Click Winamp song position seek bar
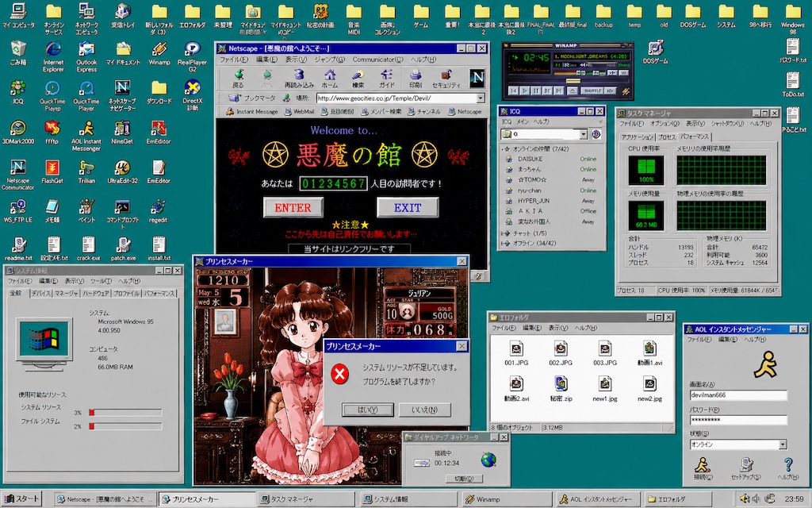 [x=568, y=82]
